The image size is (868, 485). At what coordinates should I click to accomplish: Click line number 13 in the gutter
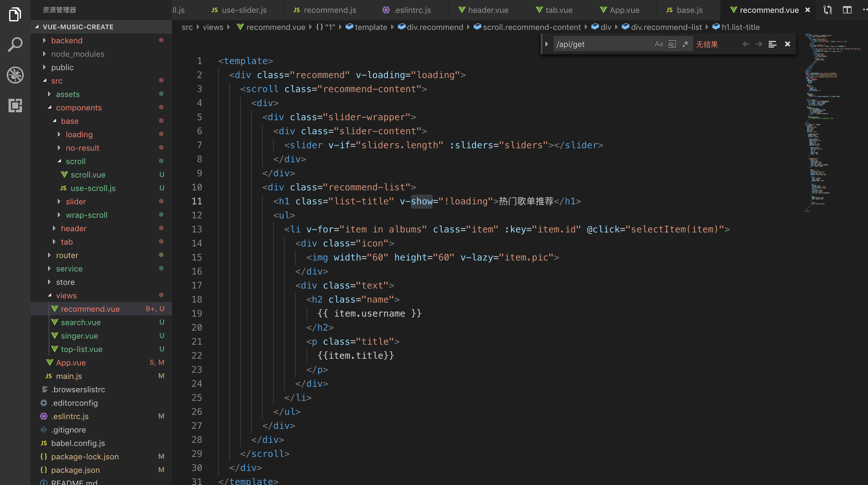point(197,229)
